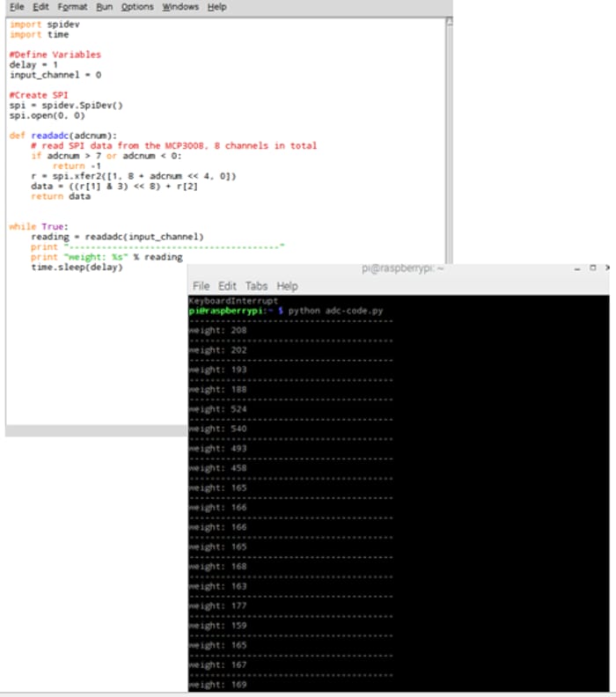Open the terminal's Edit menu
This screenshot has width=616, height=697.
[227, 286]
